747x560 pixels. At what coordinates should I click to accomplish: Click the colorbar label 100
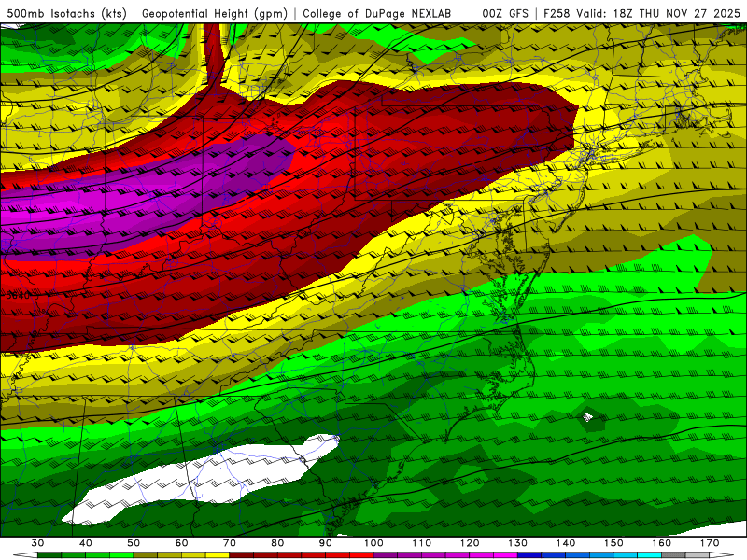[374, 543]
